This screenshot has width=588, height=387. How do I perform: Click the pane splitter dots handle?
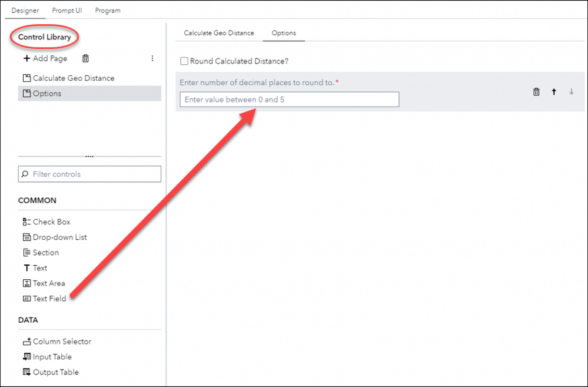coord(89,156)
